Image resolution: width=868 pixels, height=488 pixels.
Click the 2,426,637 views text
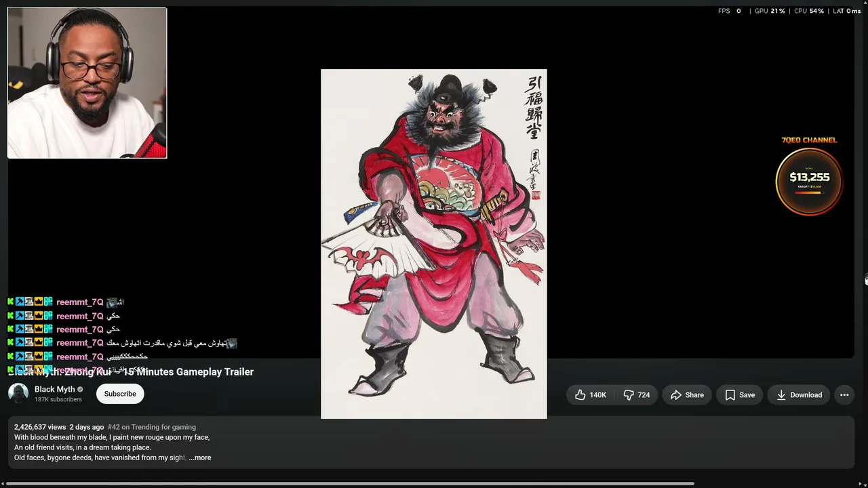point(40,427)
